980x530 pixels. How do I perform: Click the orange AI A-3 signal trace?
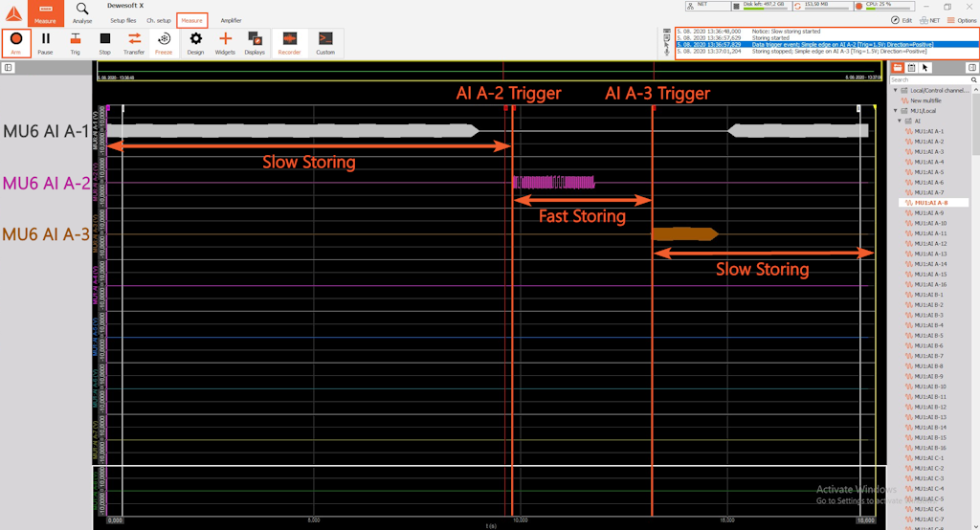685,234
